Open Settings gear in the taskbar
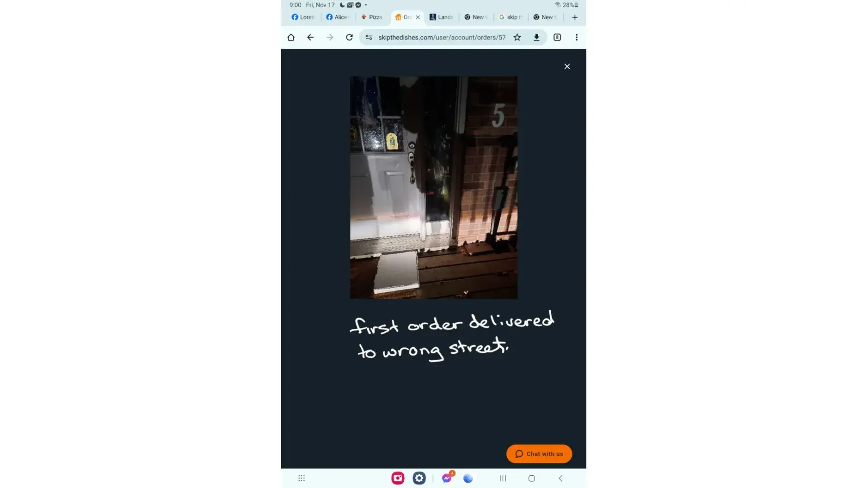 pos(419,478)
